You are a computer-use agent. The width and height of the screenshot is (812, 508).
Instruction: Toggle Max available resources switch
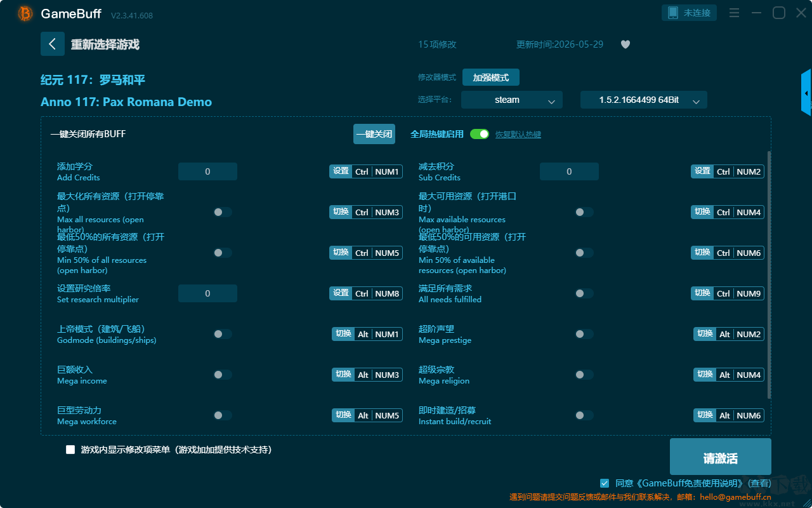point(584,212)
